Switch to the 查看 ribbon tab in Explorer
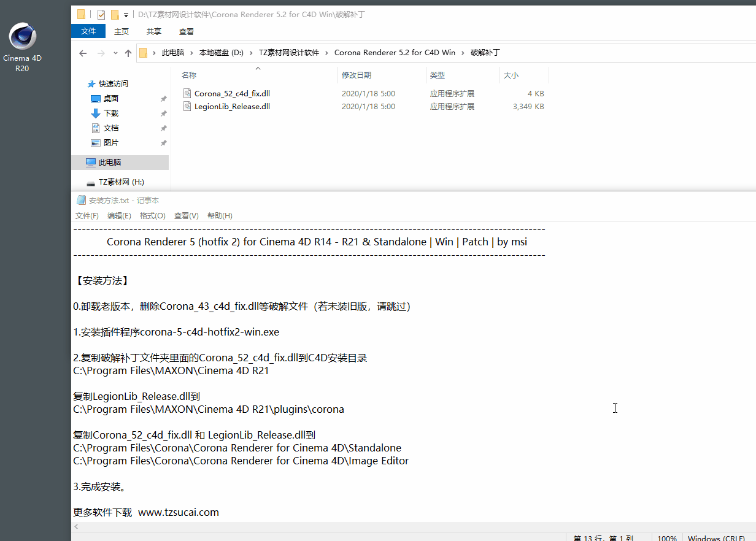This screenshot has height=541, width=756. 186,31
